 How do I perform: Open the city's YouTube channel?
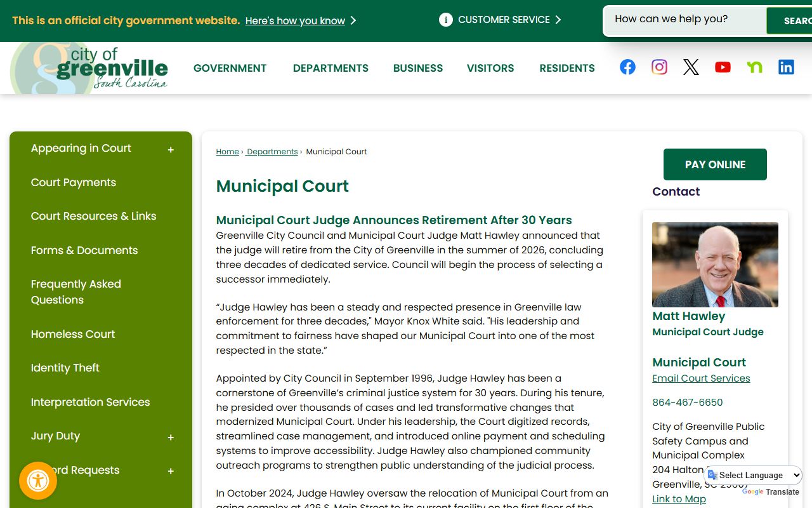pyautogui.click(x=723, y=67)
